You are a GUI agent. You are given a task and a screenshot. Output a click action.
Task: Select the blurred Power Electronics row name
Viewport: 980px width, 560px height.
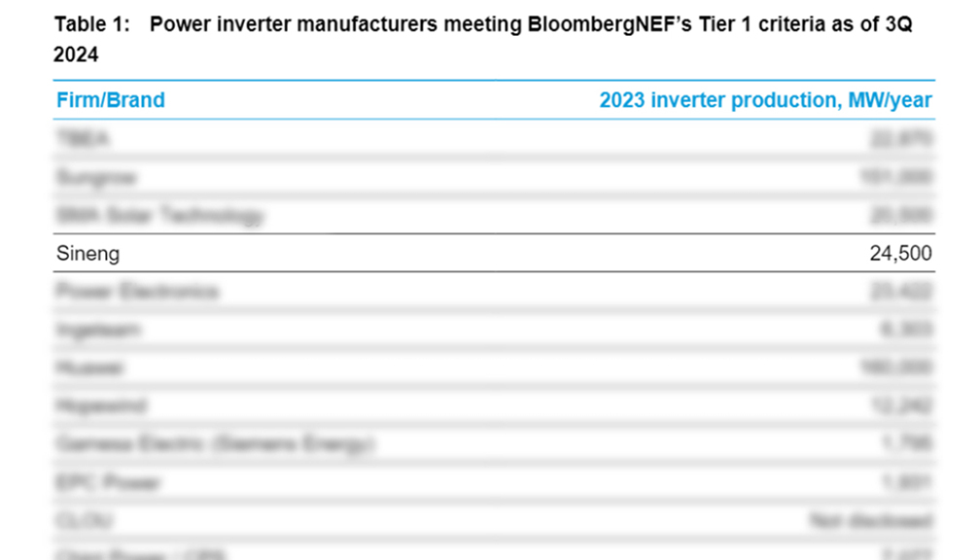pos(137,291)
